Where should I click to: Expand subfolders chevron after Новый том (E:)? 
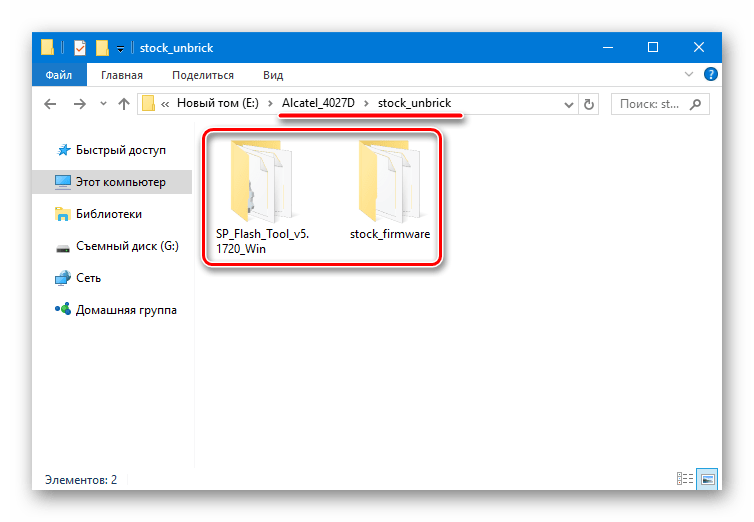tap(270, 103)
